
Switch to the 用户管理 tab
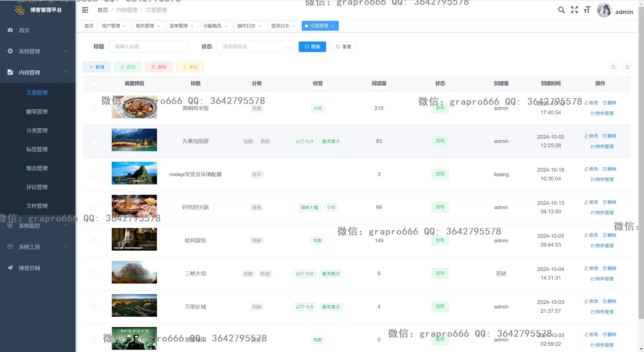click(111, 26)
